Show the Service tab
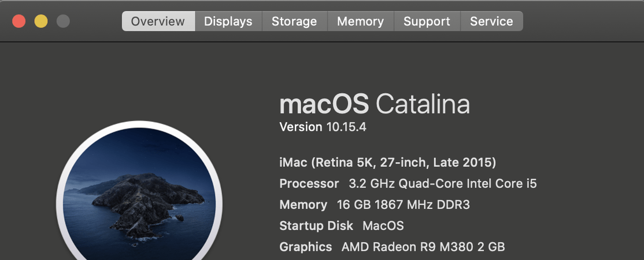 pyautogui.click(x=491, y=21)
